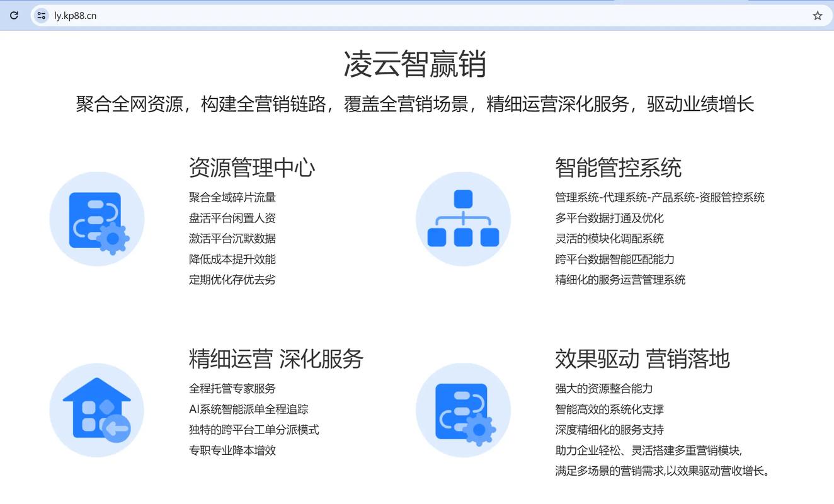
Task: Click the line 多平台数据打通及优化
Action: tap(610, 218)
